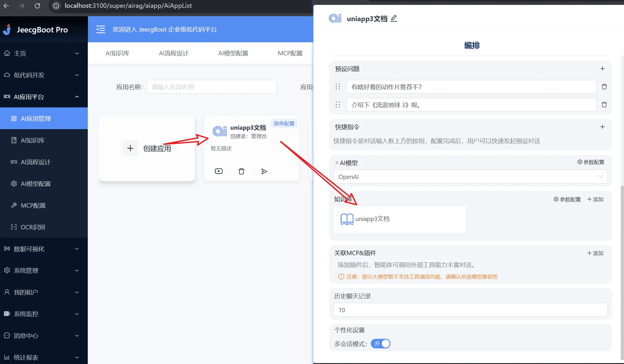Turn off the 多会话模式 switch

click(380, 344)
